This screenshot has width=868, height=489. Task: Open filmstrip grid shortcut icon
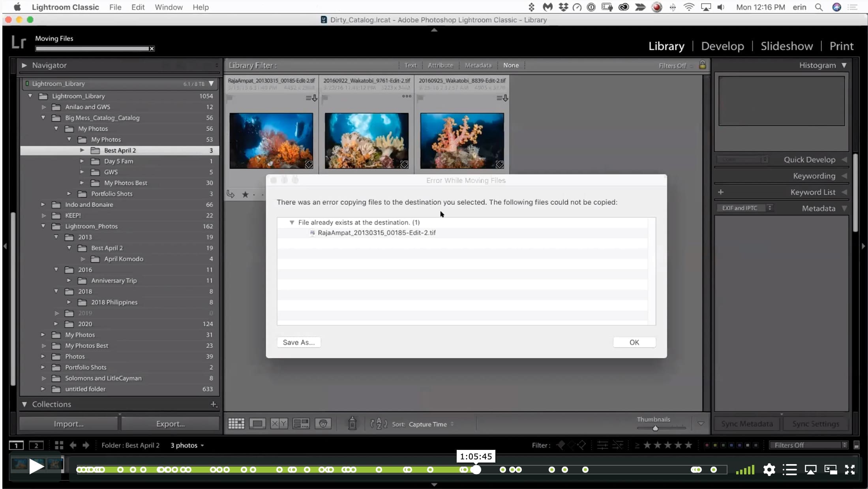click(x=59, y=445)
